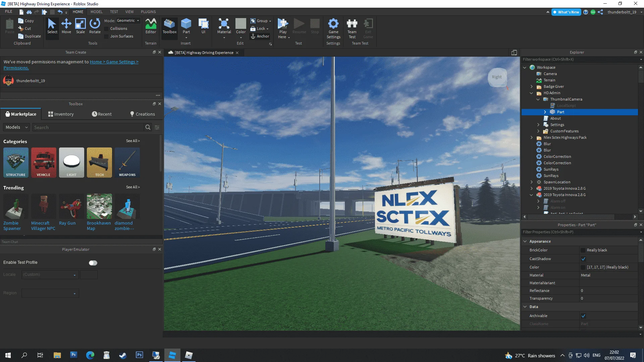Pick the Rotate tool
Screen dimensions: 644x362
(95, 26)
